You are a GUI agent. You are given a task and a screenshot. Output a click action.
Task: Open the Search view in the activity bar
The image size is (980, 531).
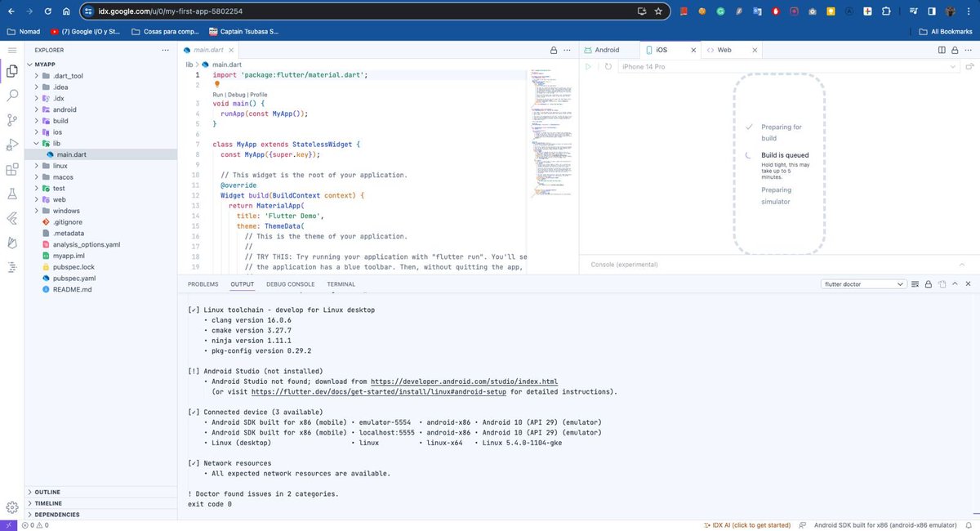point(11,96)
